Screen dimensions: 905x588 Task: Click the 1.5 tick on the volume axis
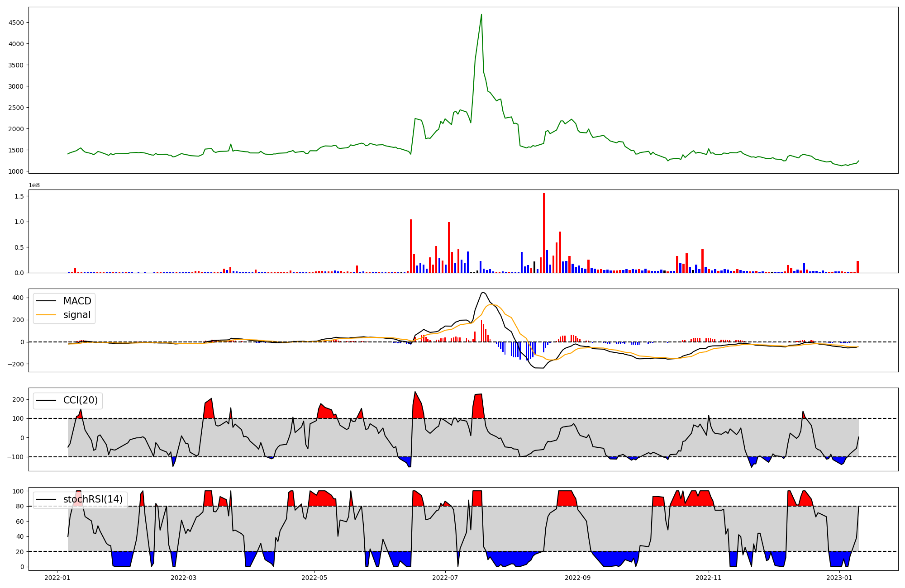coord(20,196)
